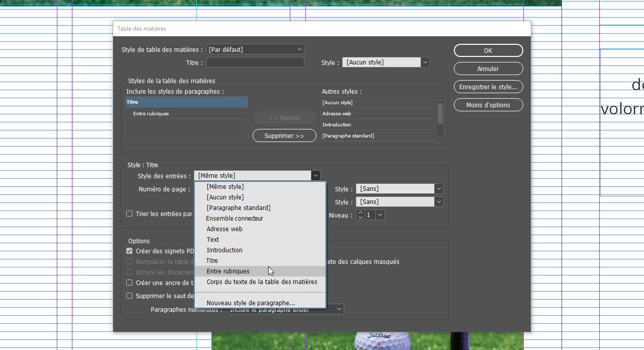This screenshot has width=644, height=350.
Task: Select Adresse web in Autres styles list
Action: tap(379, 113)
